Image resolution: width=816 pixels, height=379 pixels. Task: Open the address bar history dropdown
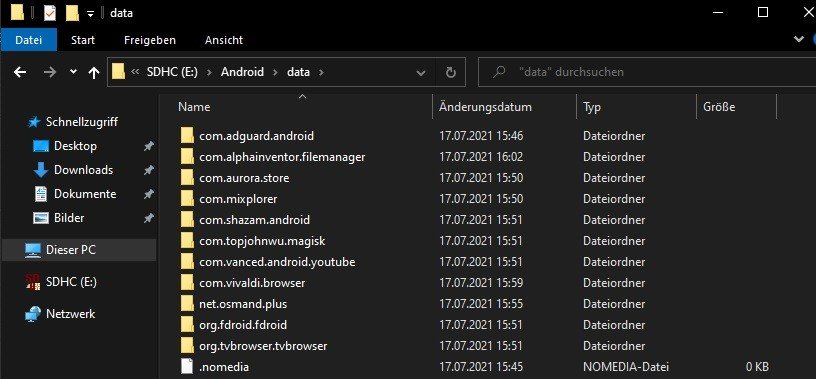pos(422,73)
